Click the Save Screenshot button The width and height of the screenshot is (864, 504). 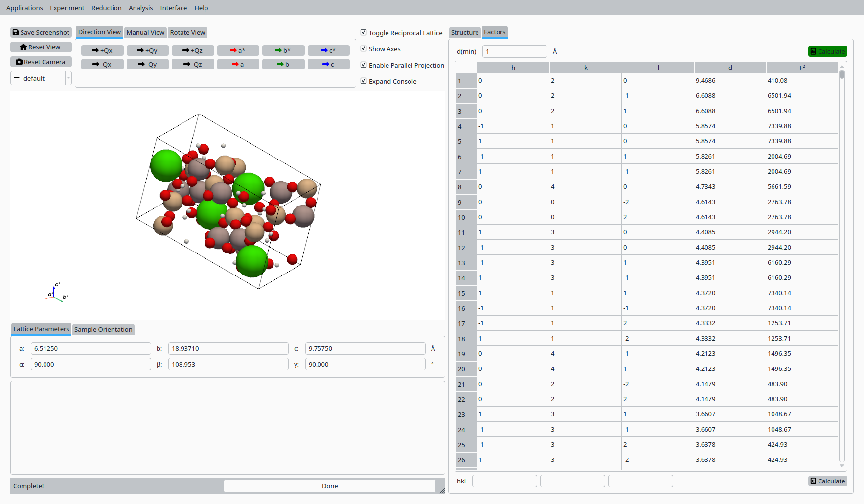[41, 32]
